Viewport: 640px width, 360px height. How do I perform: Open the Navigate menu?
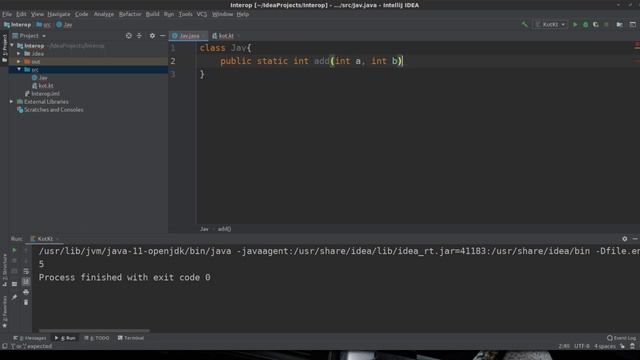tap(59, 14)
